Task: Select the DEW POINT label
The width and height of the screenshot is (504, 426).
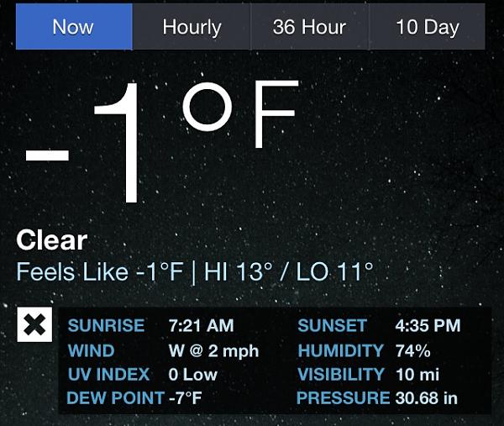Action: click(x=115, y=398)
